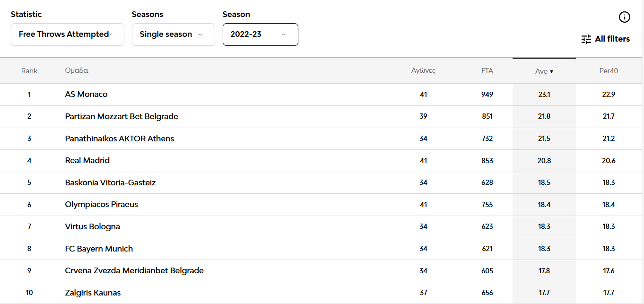Open the 2022-23 Season dropdown

[x=260, y=35]
